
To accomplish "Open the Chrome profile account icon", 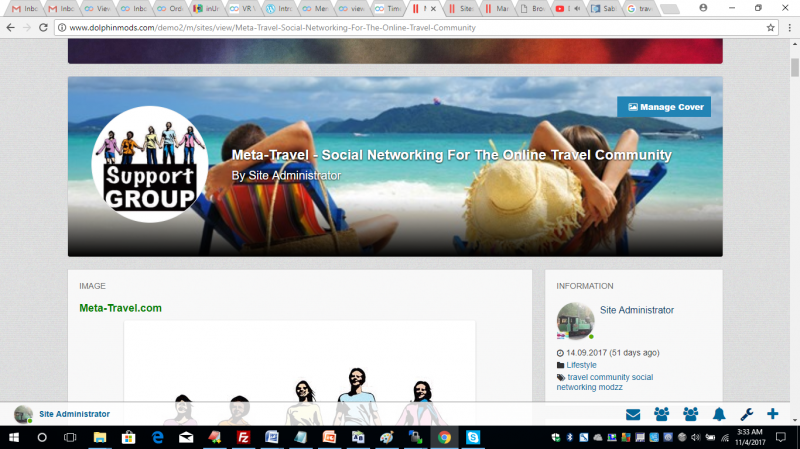I will coord(703,8).
